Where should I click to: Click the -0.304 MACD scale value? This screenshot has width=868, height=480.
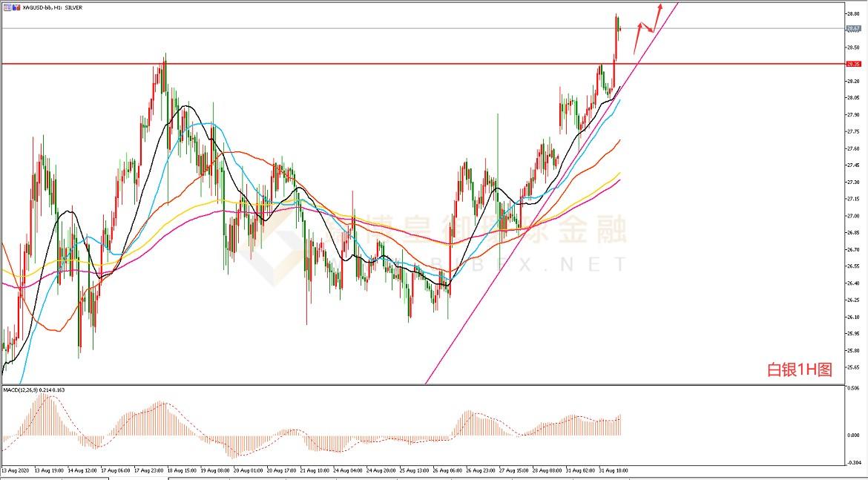coord(853,461)
